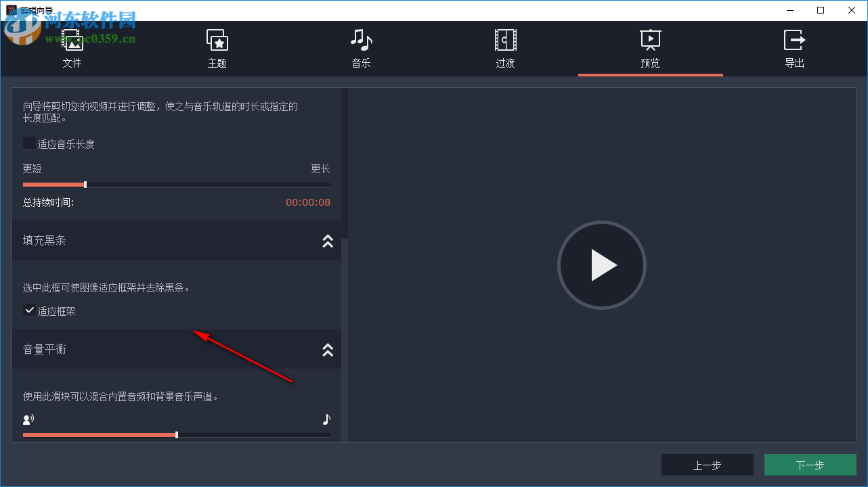Toggle the fit-to-frame option off
Image resolution: width=868 pixels, height=487 pixels.
tap(29, 310)
